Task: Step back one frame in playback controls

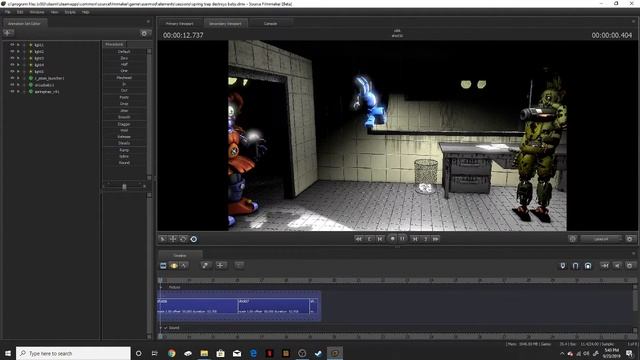Action: [x=380, y=239]
